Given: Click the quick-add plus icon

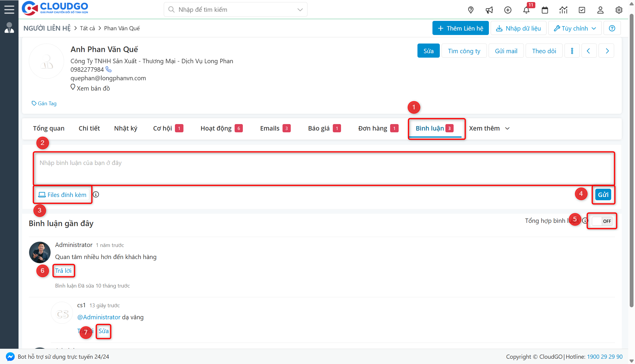Looking at the screenshot, I should (x=508, y=10).
